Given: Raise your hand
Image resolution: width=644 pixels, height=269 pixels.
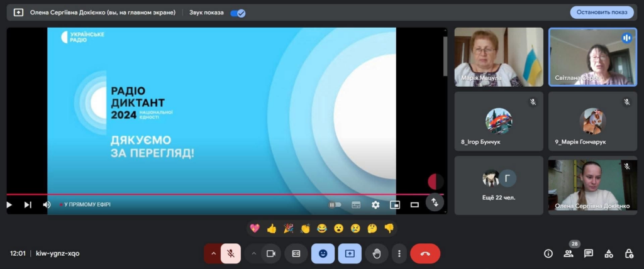Looking at the screenshot, I should point(377,253).
